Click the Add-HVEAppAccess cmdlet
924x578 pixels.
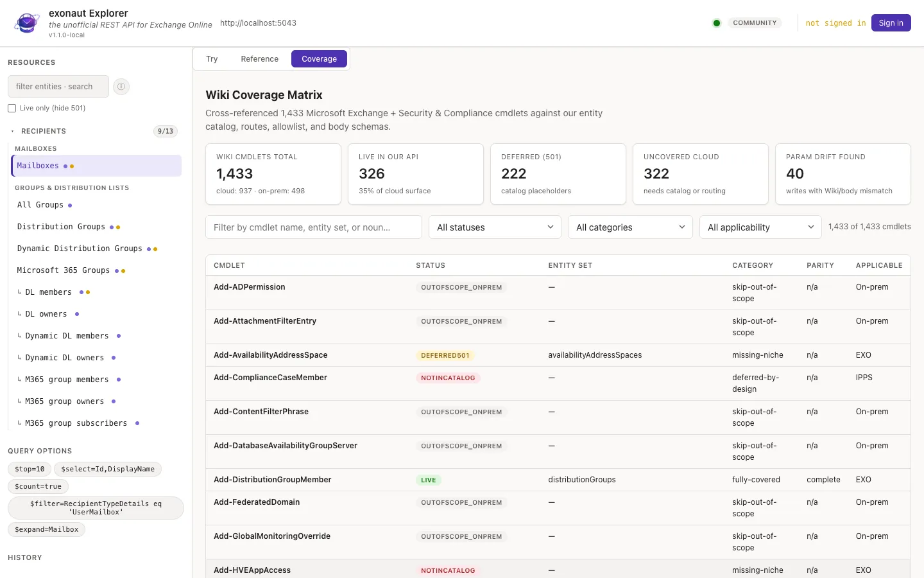tap(252, 570)
